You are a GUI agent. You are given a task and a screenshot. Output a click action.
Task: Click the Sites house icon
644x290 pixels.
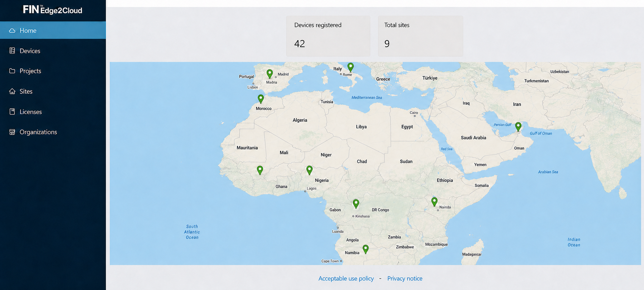point(12,91)
